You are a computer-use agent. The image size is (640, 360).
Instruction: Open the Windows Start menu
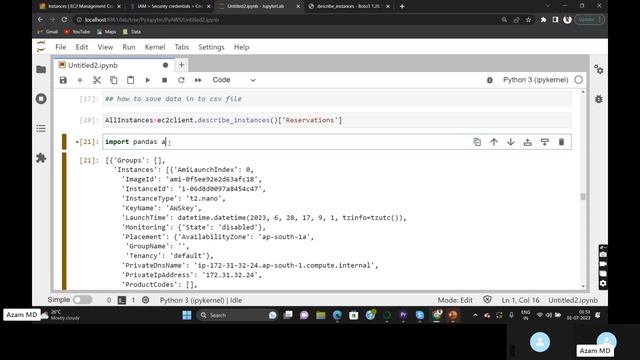187,315
